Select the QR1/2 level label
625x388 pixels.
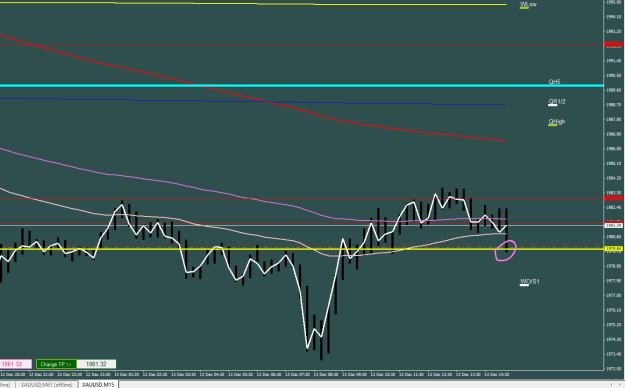[557, 102]
